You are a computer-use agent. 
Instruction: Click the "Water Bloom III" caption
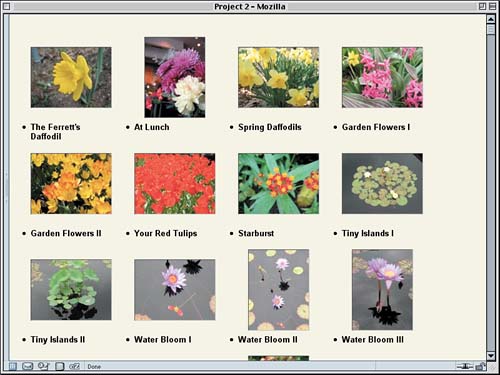[373, 339]
